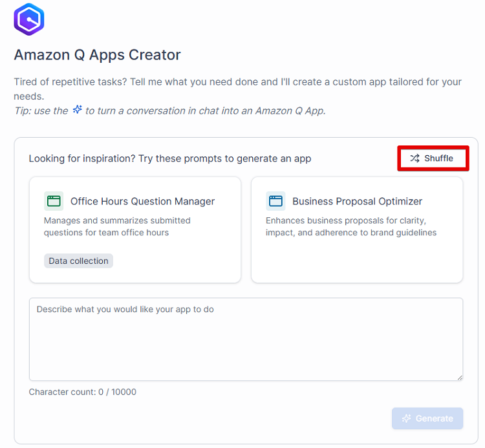Click the sparkle icon in the tip line

click(x=78, y=110)
